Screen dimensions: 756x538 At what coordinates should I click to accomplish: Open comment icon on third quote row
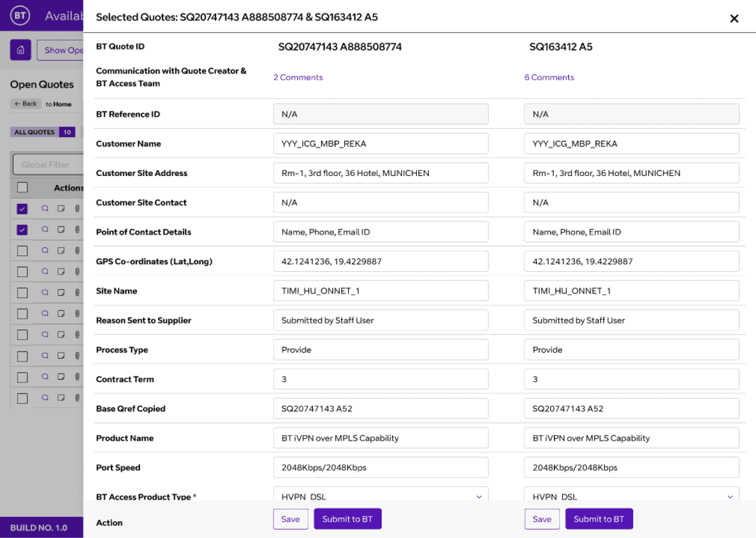(x=45, y=251)
